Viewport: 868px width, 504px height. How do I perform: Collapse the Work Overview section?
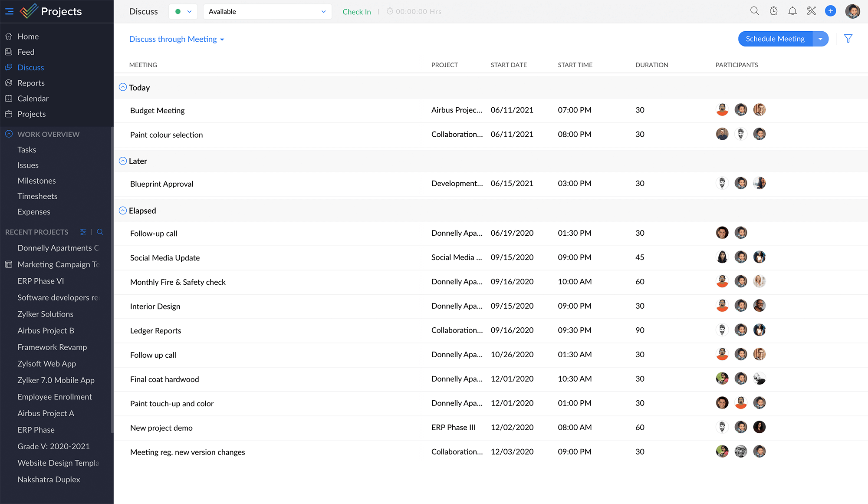click(9, 134)
